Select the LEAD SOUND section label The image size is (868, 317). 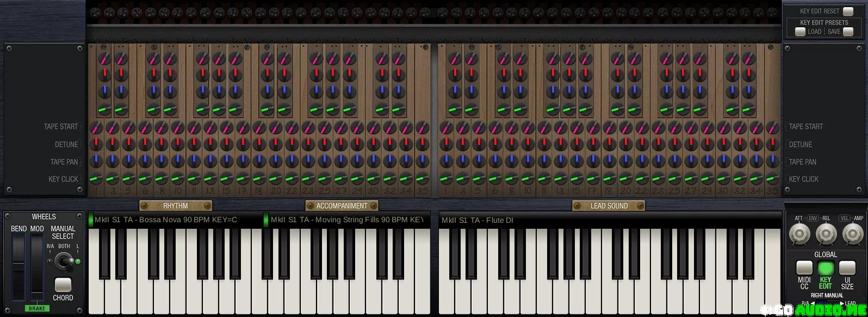609,205
